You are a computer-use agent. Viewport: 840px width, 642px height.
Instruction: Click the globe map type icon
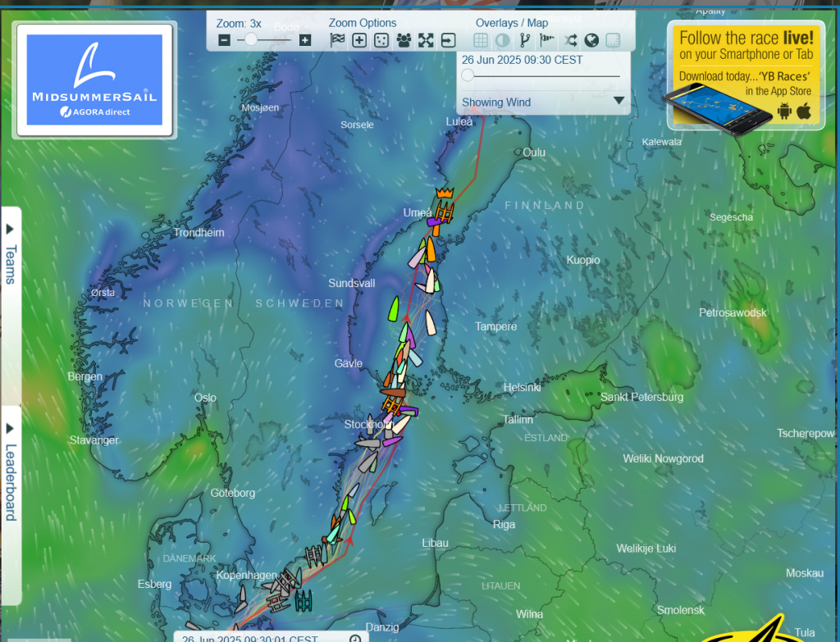click(x=591, y=40)
